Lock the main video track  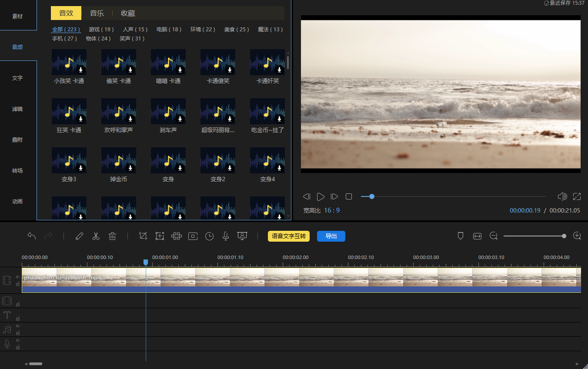pyautogui.click(x=18, y=284)
